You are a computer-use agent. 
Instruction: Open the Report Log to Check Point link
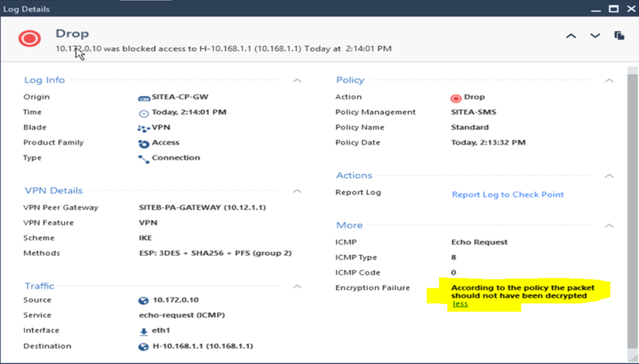tap(507, 194)
